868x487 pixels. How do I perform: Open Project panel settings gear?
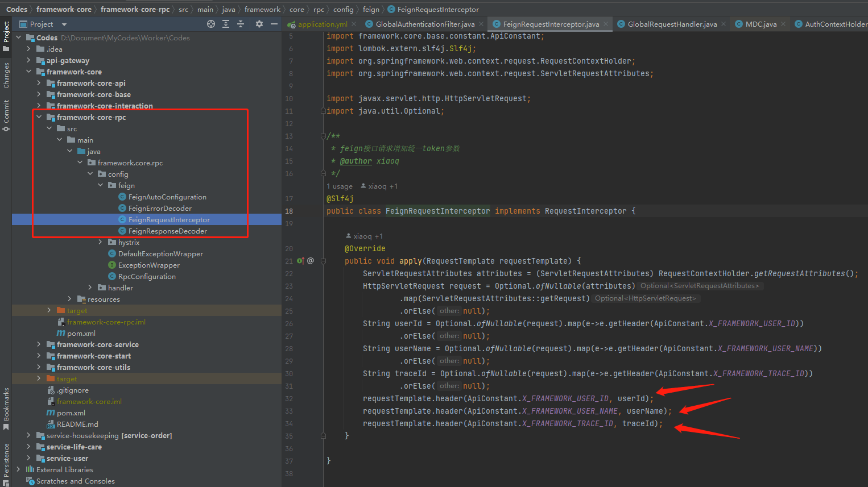[x=259, y=24]
